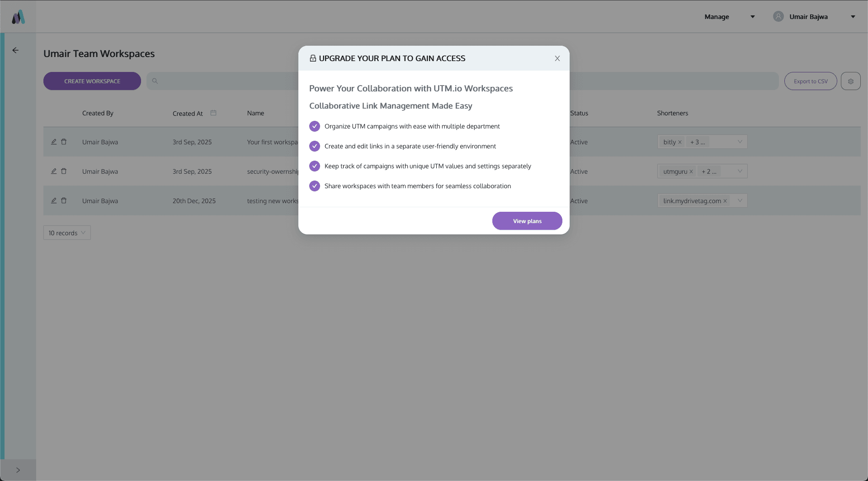868x481 pixels.
Task: Click the user avatar icon
Action: click(778, 16)
